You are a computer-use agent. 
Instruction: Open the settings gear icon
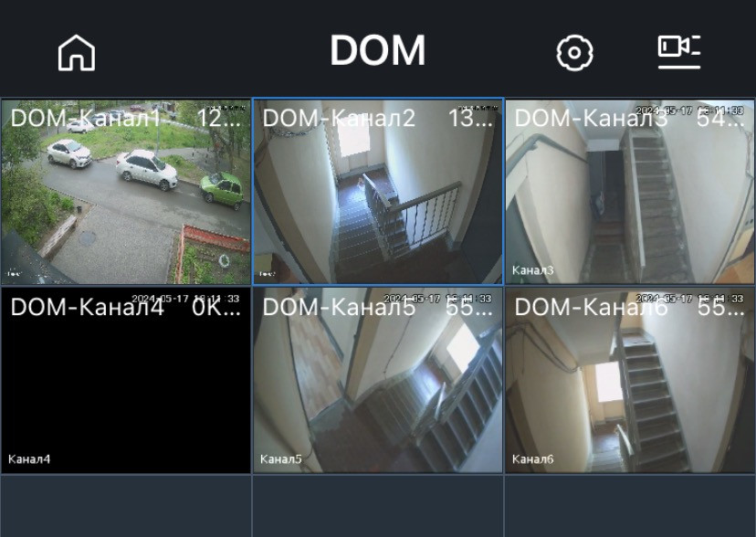(574, 53)
